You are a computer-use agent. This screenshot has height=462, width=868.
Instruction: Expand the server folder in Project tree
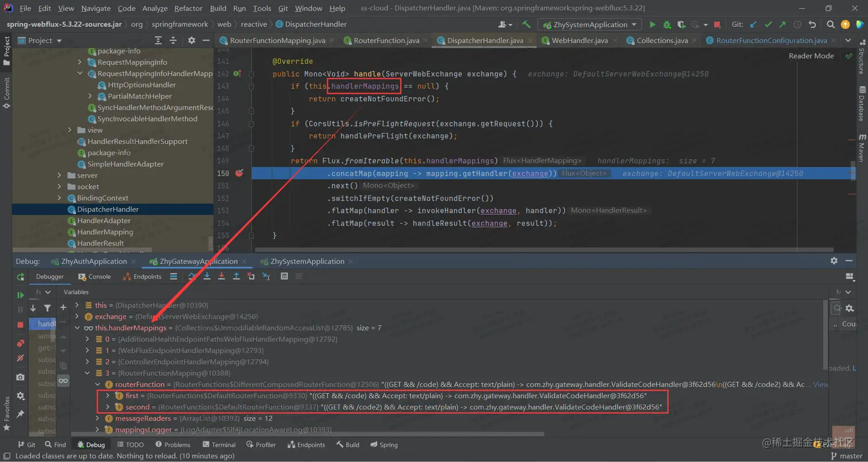pos(59,175)
